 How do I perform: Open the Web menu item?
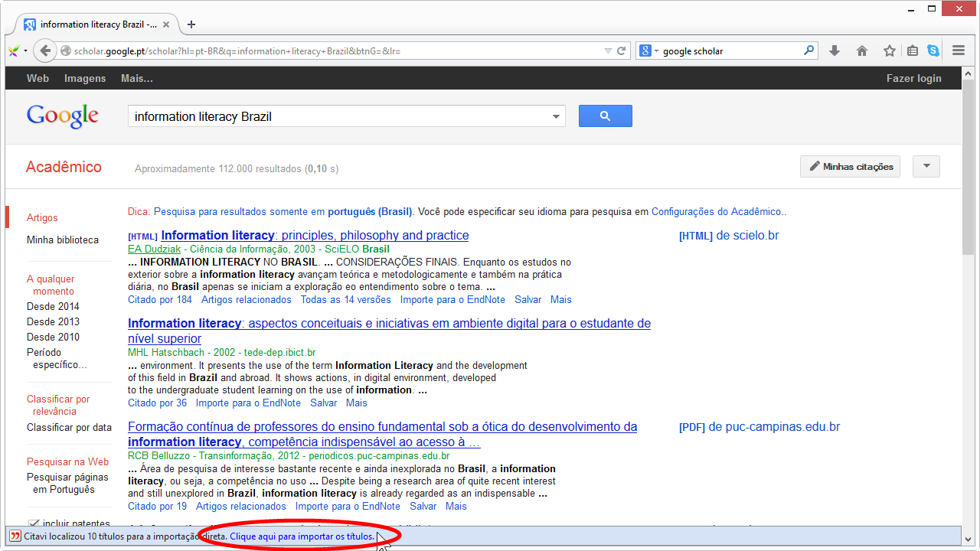[x=38, y=78]
